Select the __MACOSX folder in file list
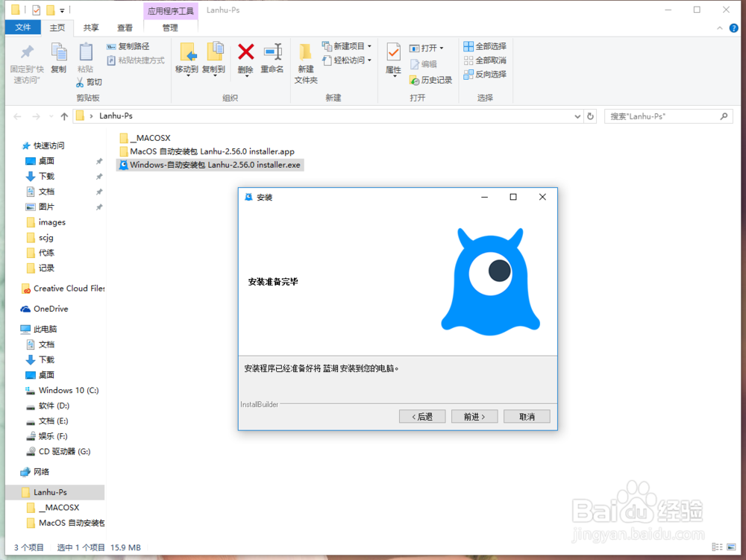Screen dimensions: 746x560 point(145,138)
